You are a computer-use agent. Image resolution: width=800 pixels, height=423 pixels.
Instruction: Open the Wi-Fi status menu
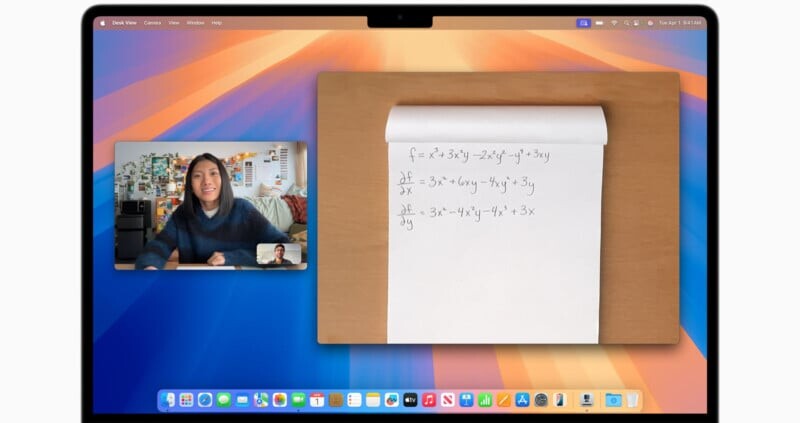(615, 22)
